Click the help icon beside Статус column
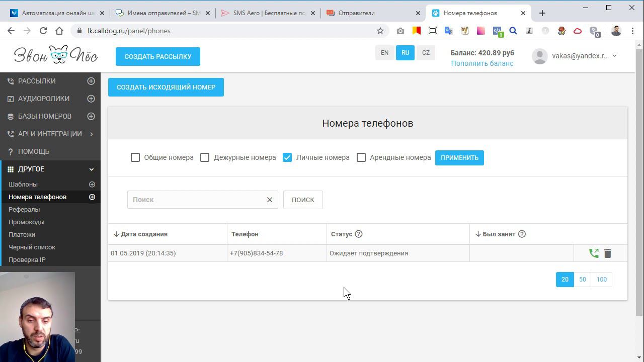 tap(359, 234)
